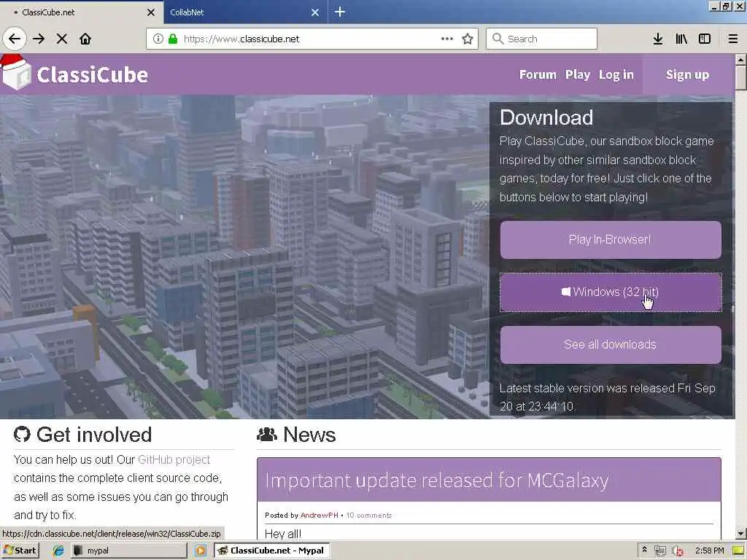This screenshot has height=560, width=747.
Task: Click the ClassiCube cube logo
Action: pyautogui.click(x=16, y=72)
